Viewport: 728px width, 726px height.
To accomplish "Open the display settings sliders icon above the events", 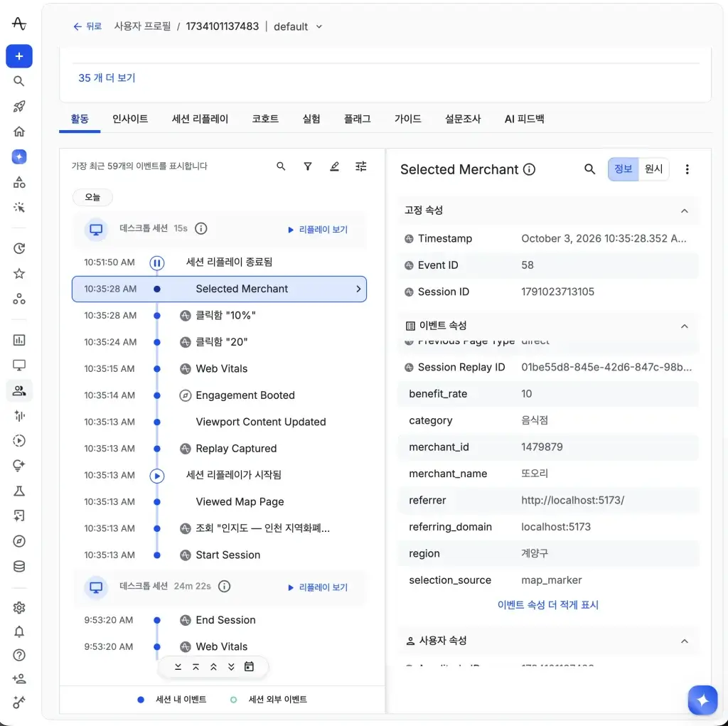I will tap(360, 166).
